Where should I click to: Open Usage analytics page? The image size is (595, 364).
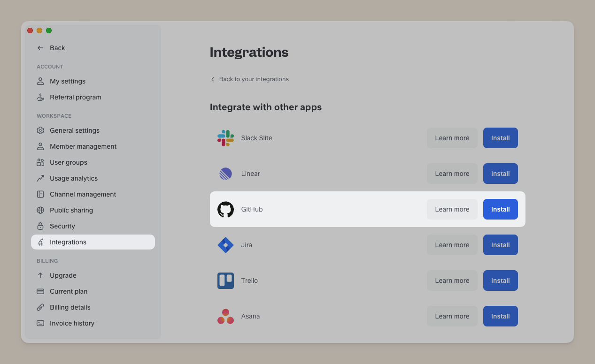point(93,178)
